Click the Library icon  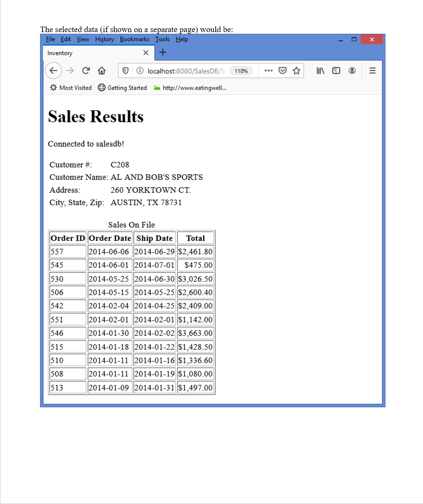pos(320,70)
